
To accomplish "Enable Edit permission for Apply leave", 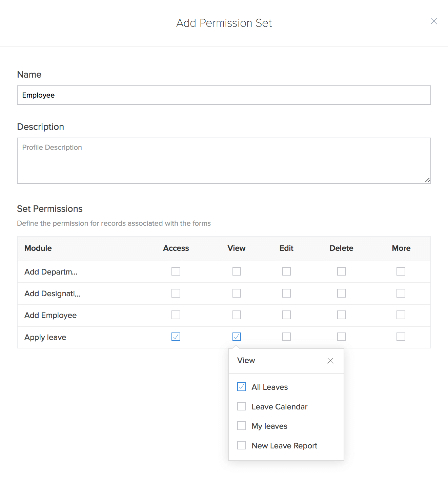I will click(286, 337).
